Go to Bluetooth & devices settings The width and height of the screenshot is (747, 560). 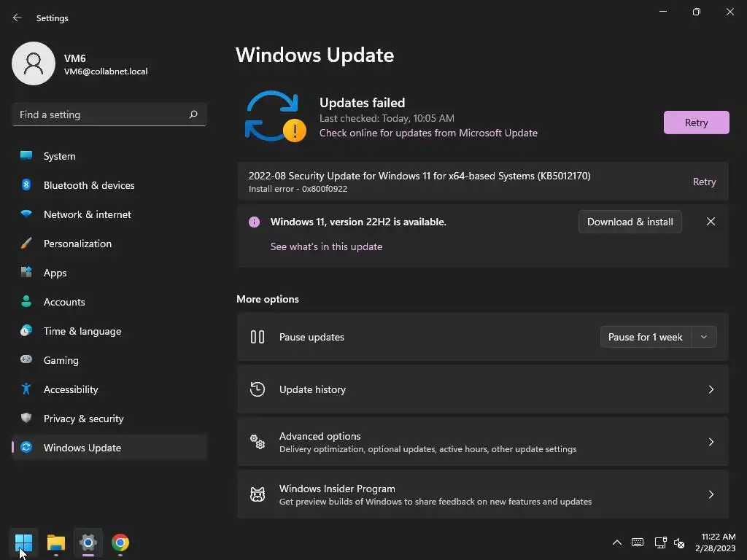click(109, 184)
